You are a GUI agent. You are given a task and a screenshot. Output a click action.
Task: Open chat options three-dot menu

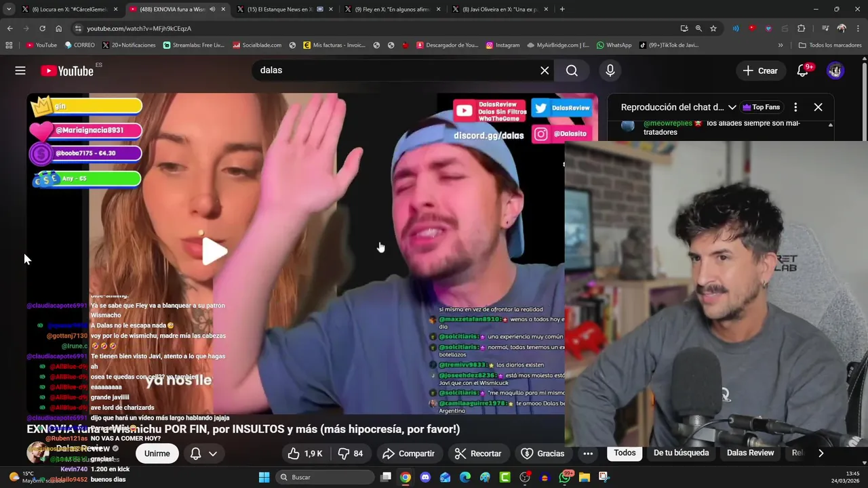(x=795, y=107)
